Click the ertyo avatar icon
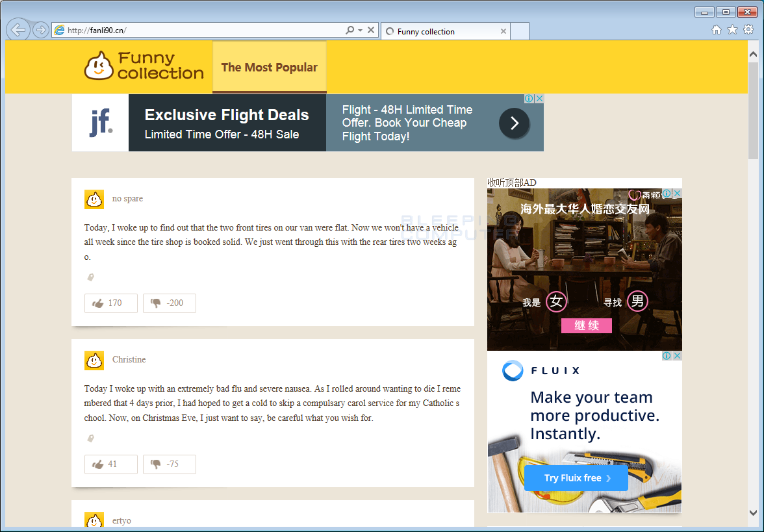This screenshot has height=532, width=764. click(x=94, y=520)
